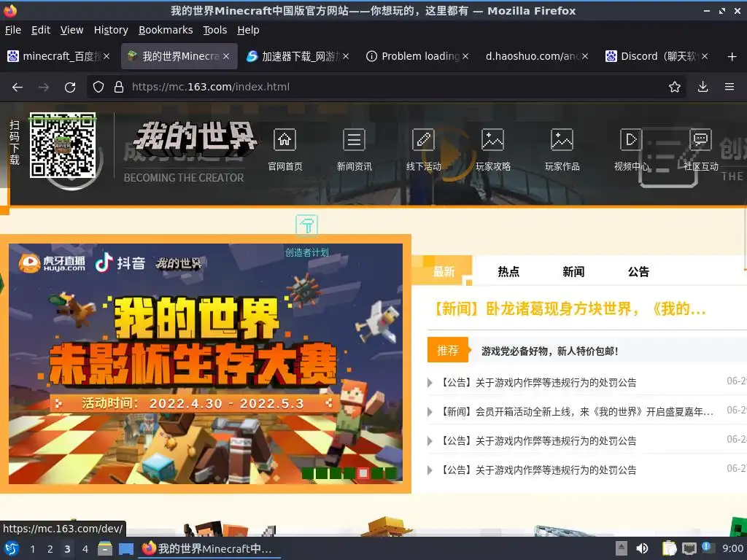Open the File menu
This screenshot has width=747, height=560.
pos(13,30)
